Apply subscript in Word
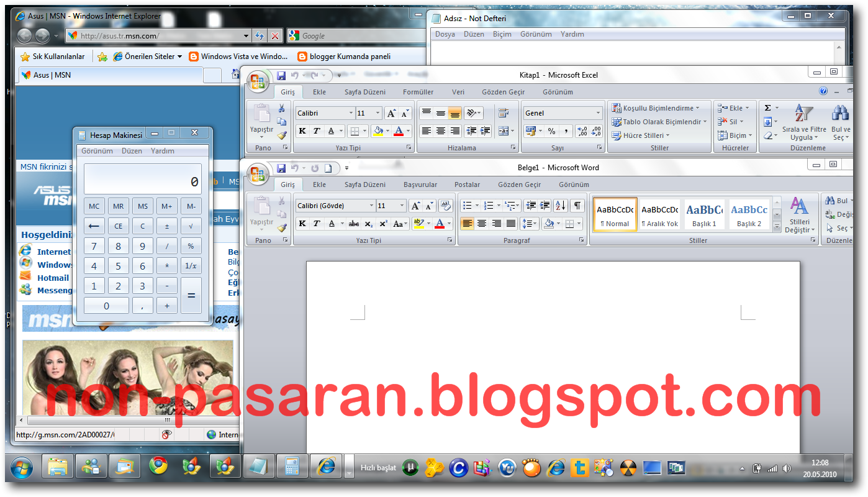This screenshot has width=868, height=497. (369, 224)
